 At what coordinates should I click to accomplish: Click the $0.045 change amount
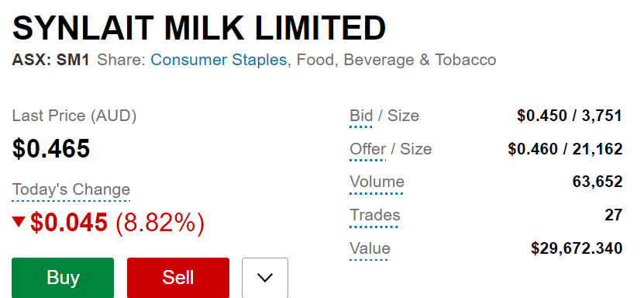click(69, 223)
